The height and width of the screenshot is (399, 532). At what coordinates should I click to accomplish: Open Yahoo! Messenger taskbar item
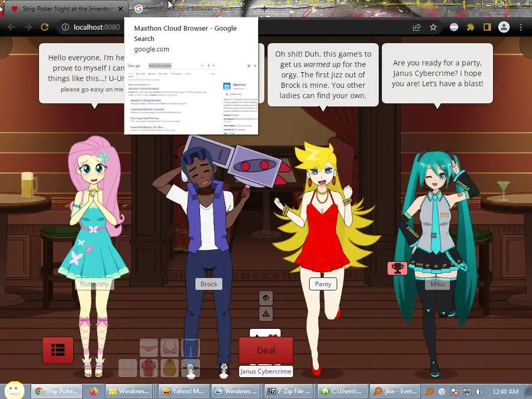183,391
